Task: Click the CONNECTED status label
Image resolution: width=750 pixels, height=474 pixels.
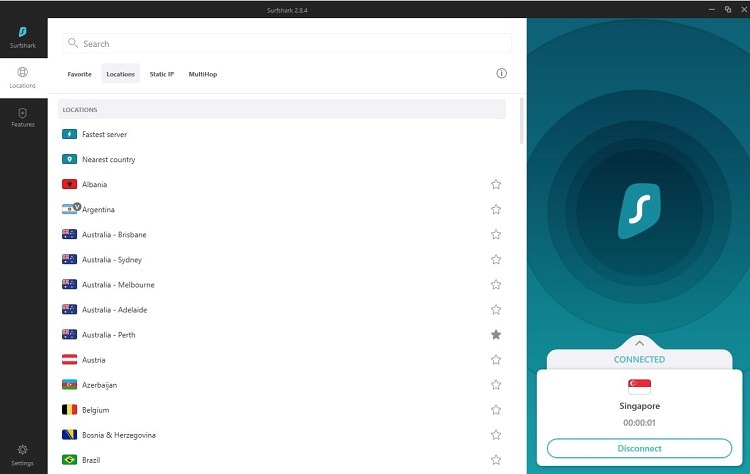Action: [x=639, y=359]
